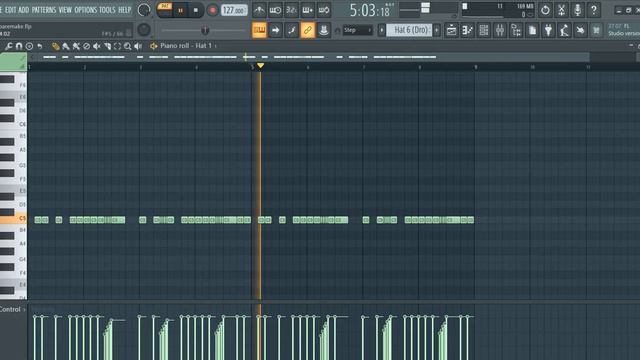Open the Control event lane selector
Viewport: 640px width, 360px height.
(x=12, y=309)
